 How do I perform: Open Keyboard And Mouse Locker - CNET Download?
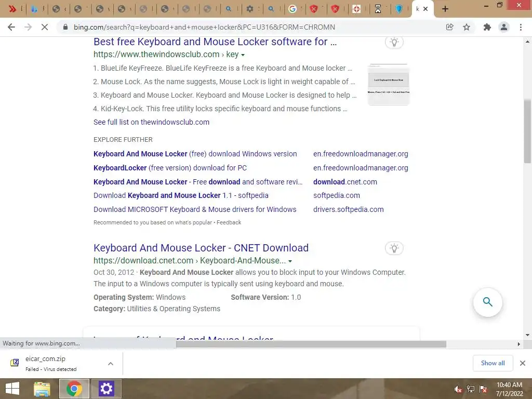pyautogui.click(x=201, y=248)
